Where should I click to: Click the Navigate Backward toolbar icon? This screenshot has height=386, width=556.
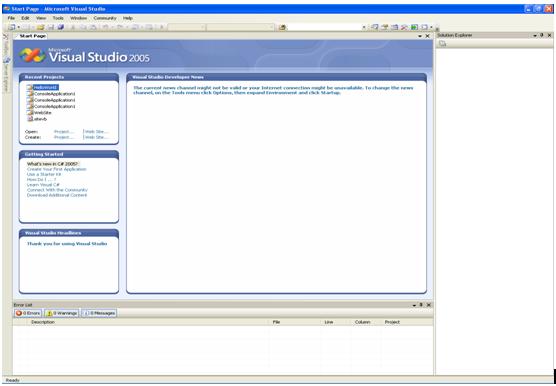point(135,27)
